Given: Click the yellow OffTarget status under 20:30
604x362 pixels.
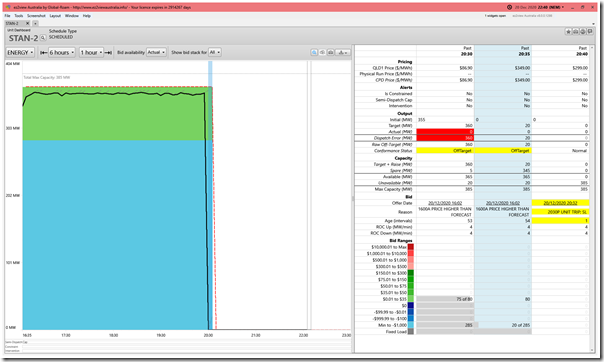Looking at the screenshot, I should click(x=445, y=151).
